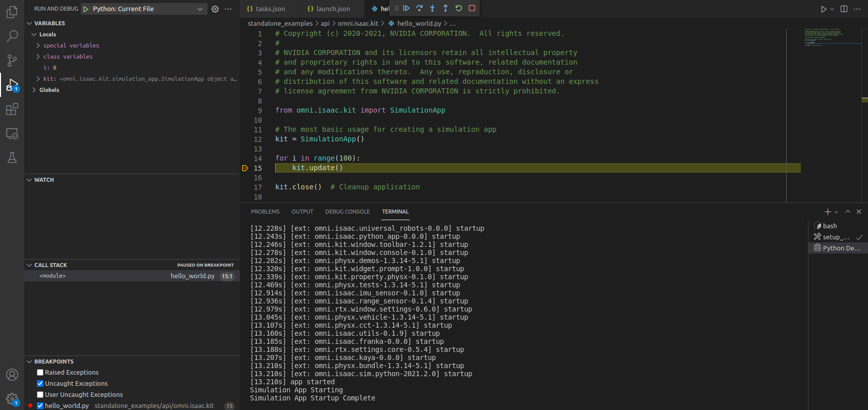The height and width of the screenshot is (410, 868).
Task: Click the omni.isaac.kit breadcrumb
Action: pyautogui.click(x=358, y=23)
